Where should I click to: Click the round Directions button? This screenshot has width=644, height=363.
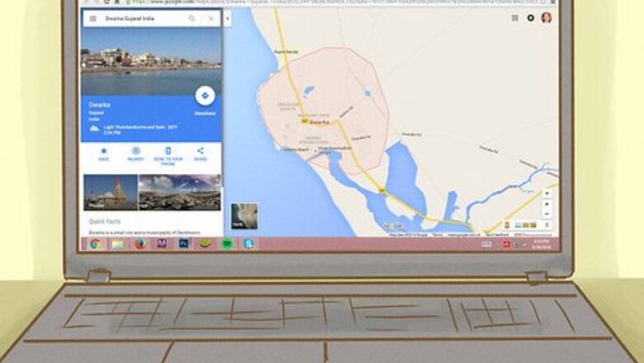pyautogui.click(x=205, y=96)
